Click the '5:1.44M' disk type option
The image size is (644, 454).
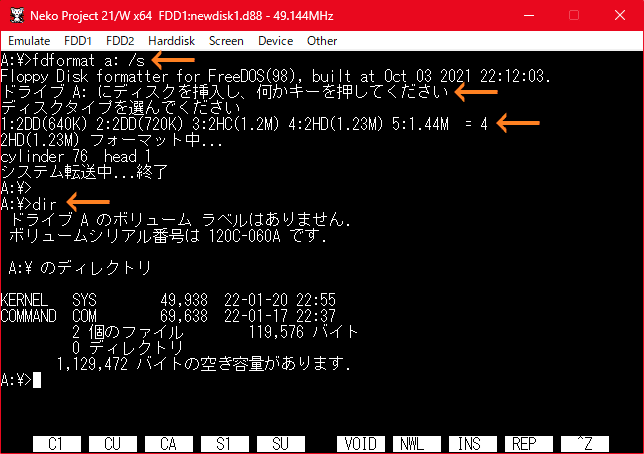420,124
